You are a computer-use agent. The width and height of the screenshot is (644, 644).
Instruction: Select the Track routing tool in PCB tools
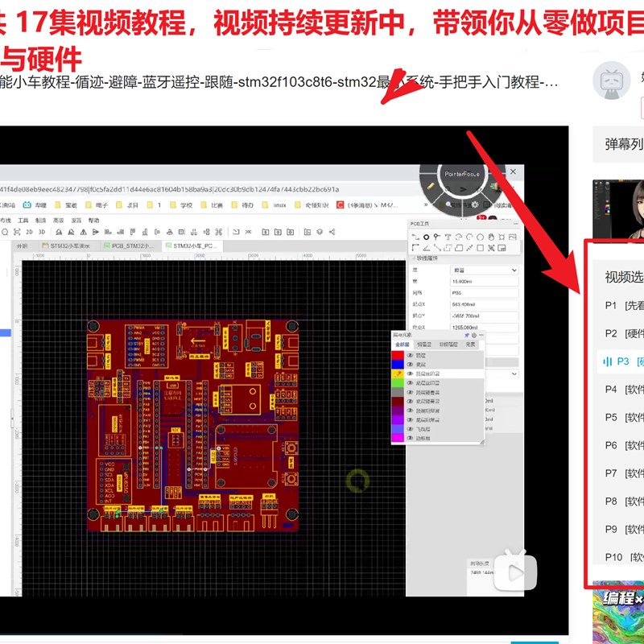pos(415,237)
